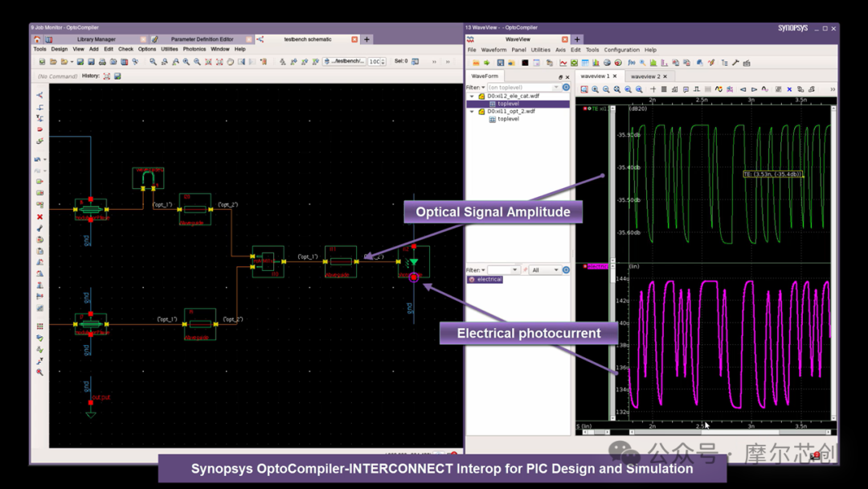Open the Photonics menu
The height and width of the screenshot is (489, 868).
pyautogui.click(x=194, y=49)
